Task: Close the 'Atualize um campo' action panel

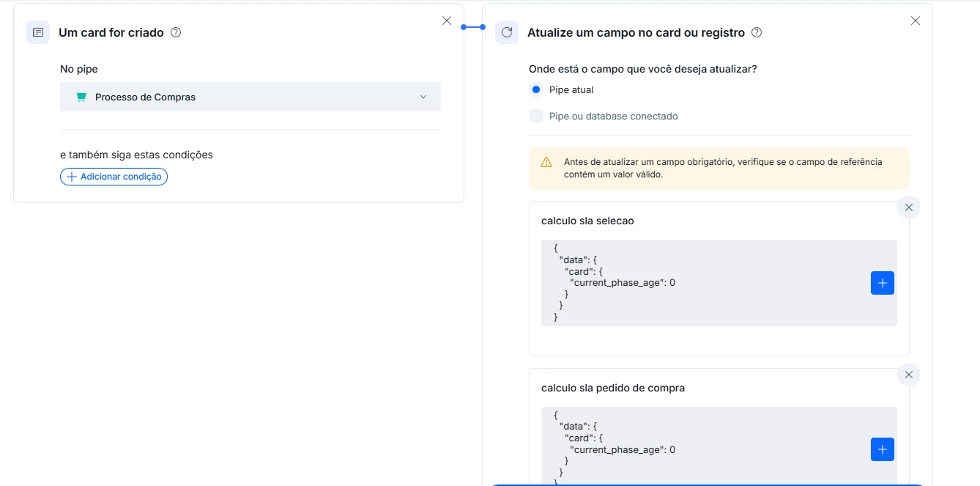Action: pyautogui.click(x=916, y=21)
